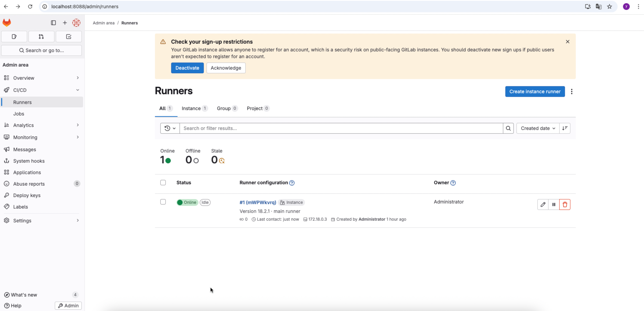The width and height of the screenshot is (644, 311).
Task: Delete runner #1 using the trash icon
Action: (564, 204)
